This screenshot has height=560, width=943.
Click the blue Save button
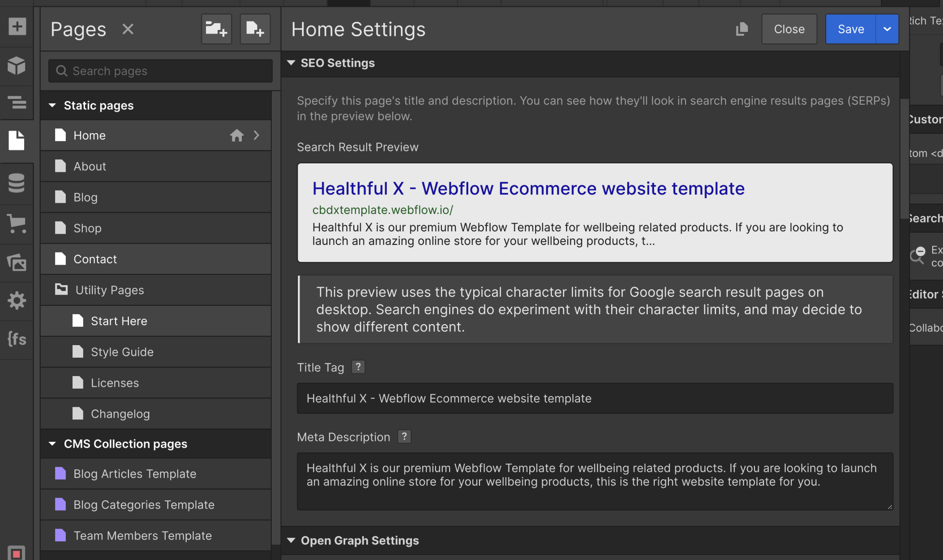[850, 29]
